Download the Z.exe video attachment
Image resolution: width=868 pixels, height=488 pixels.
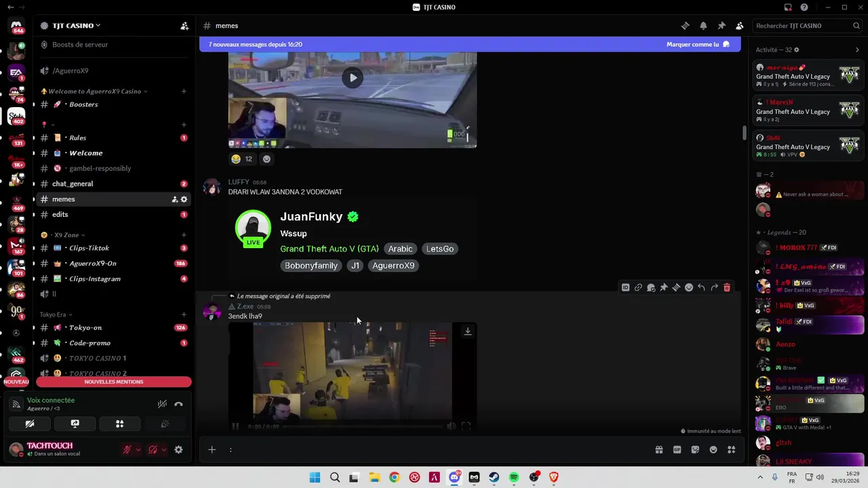[467, 331]
